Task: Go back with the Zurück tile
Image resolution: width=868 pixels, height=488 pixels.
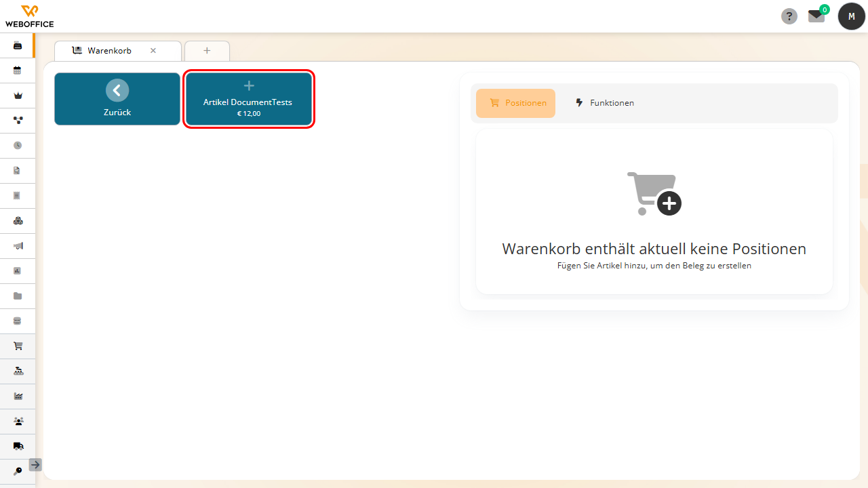Action: [x=117, y=99]
